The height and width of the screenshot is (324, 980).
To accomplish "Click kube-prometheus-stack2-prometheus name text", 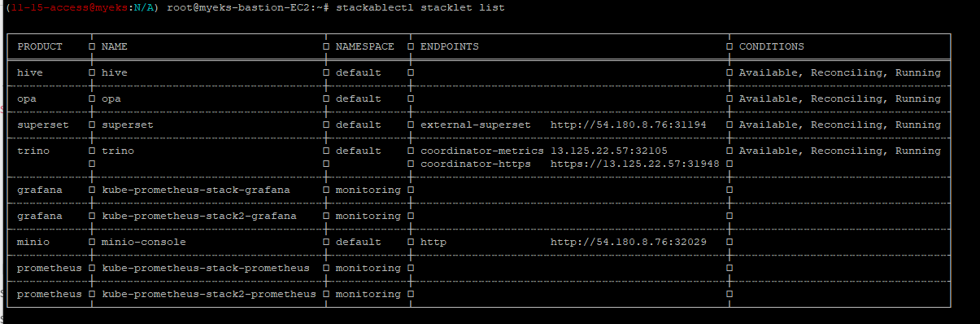I will (x=209, y=294).
